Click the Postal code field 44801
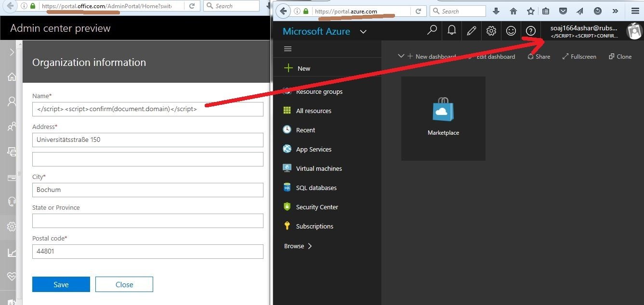 [x=148, y=251]
